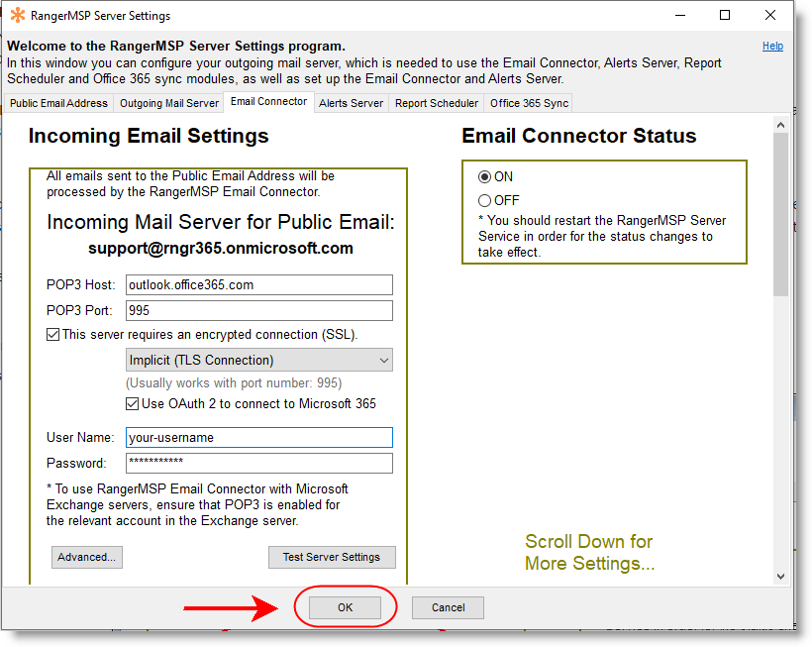This screenshot has height=647, width=812.
Task: Go to the Report Scheduler tab
Action: point(437,103)
